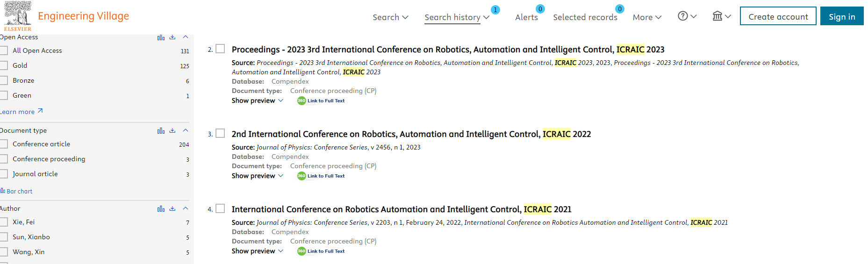Click the Create account button
The image size is (868, 264).
pos(778,16)
